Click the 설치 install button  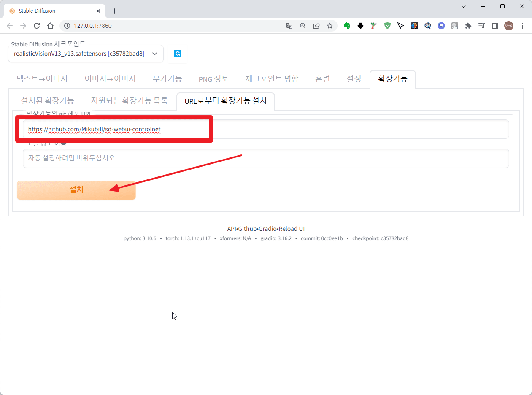click(x=76, y=190)
